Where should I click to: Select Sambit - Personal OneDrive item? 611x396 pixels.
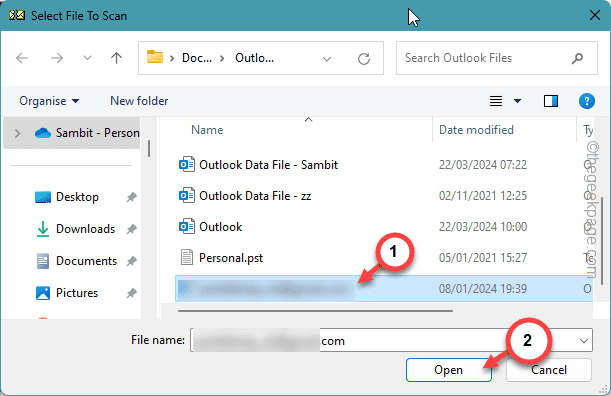coord(87,133)
